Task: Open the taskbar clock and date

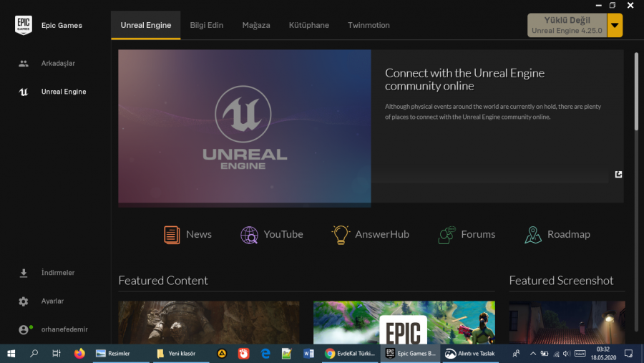Action: pos(603,354)
